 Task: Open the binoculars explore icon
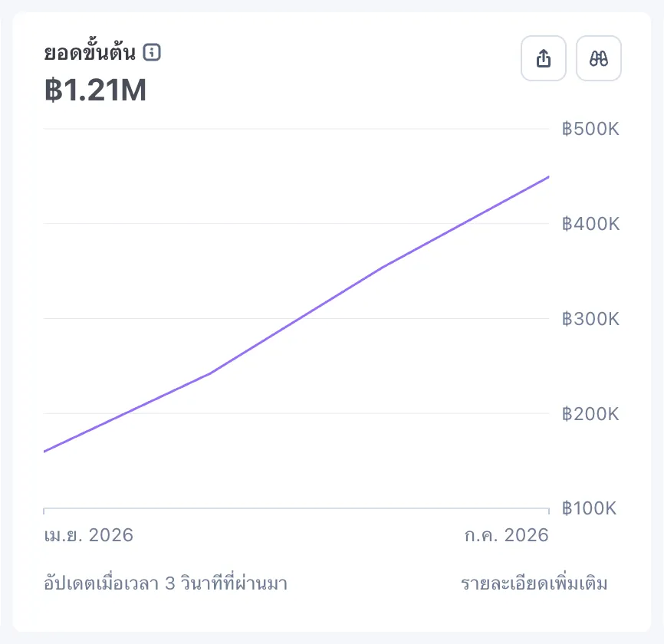pos(598,58)
